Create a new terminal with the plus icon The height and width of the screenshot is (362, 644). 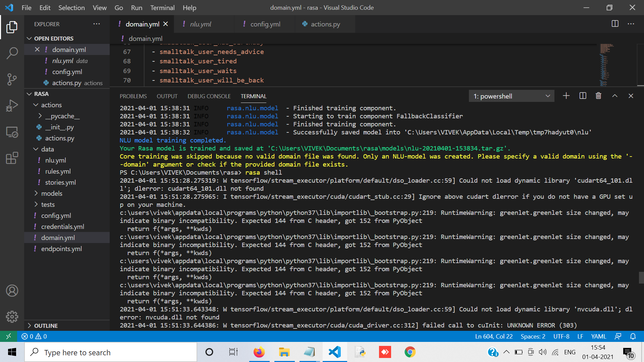[566, 96]
